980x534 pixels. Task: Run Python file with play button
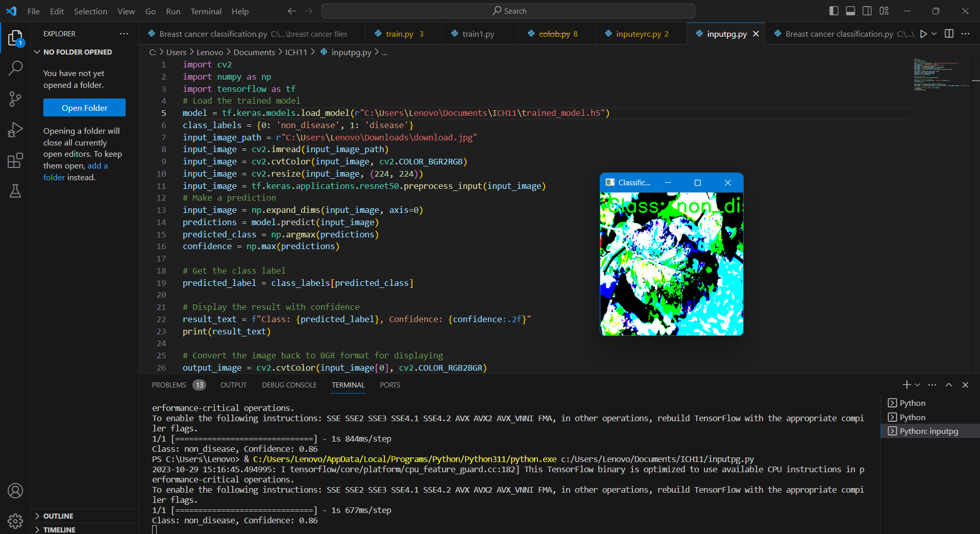(x=923, y=34)
